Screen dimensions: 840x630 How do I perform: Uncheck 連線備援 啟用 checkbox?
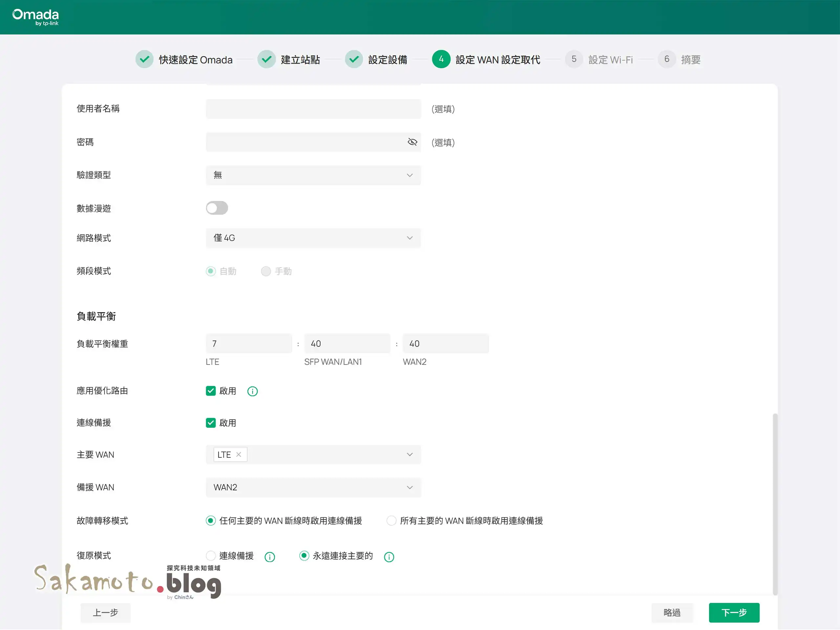click(211, 423)
